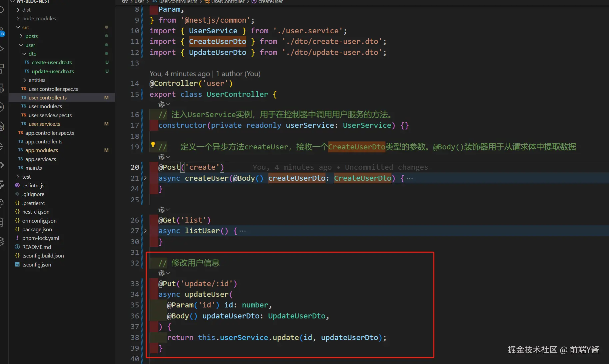Click the './dto/create-user.dto' import path
The image size is (609, 364).
pyautogui.click(x=332, y=42)
